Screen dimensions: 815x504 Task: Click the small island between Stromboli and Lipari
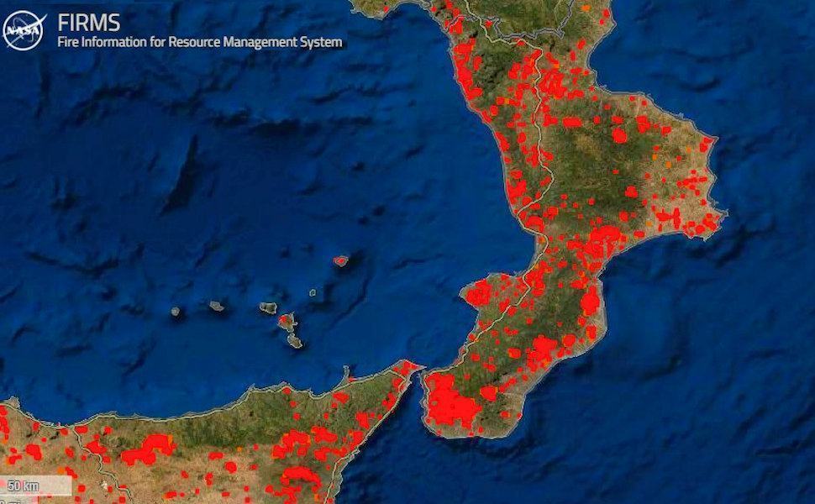pos(313,293)
